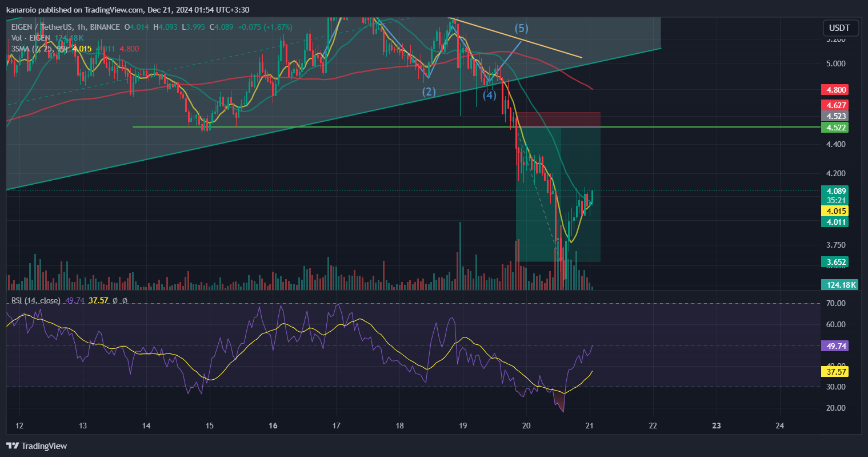Click the red 4.627 price tag
This screenshot has height=457, width=868.
(x=834, y=105)
